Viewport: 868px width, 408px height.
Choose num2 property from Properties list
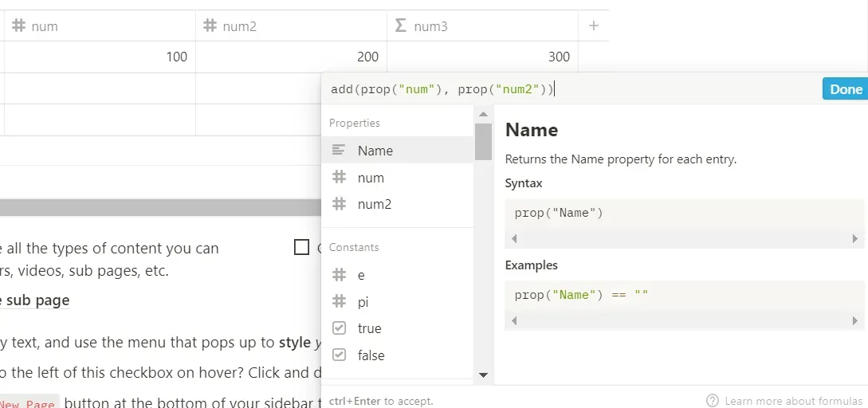coord(374,204)
